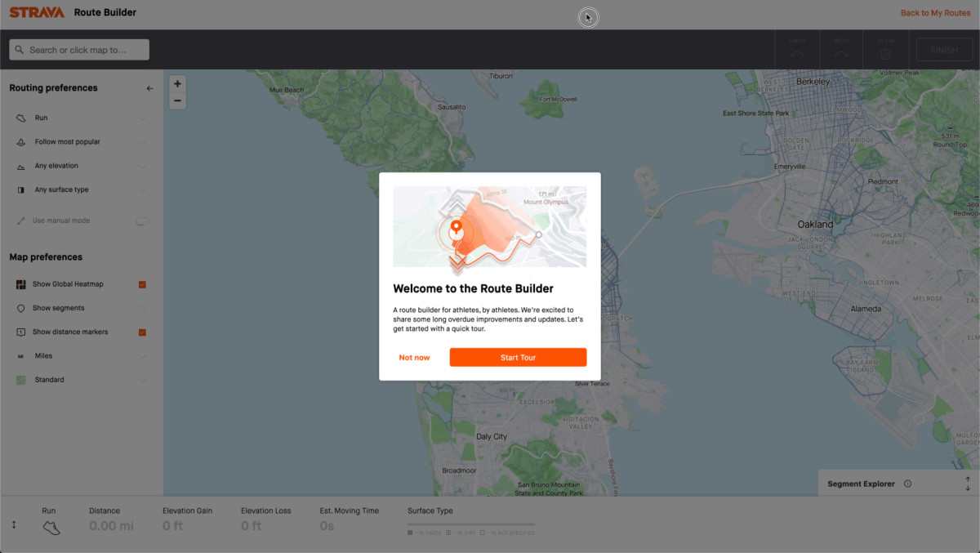980x553 pixels.
Task: Click the Run shoe icon in sidebar
Action: point(21,118)
